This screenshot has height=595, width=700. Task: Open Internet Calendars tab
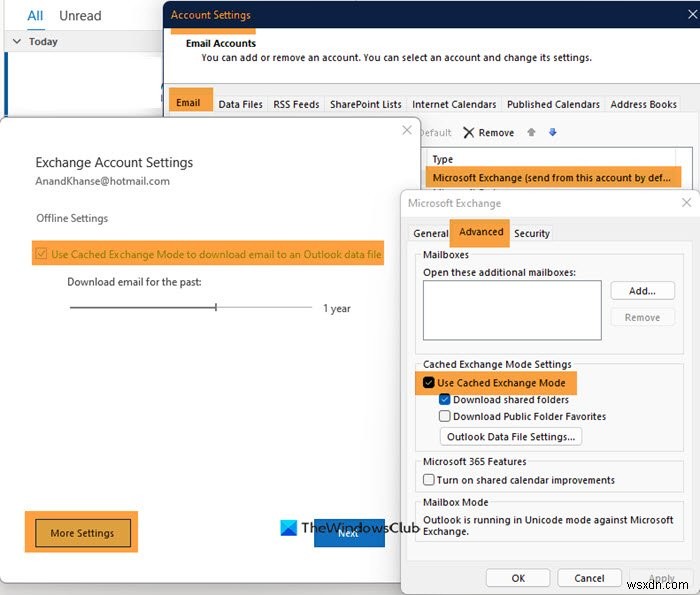click(x=454, y=104)
